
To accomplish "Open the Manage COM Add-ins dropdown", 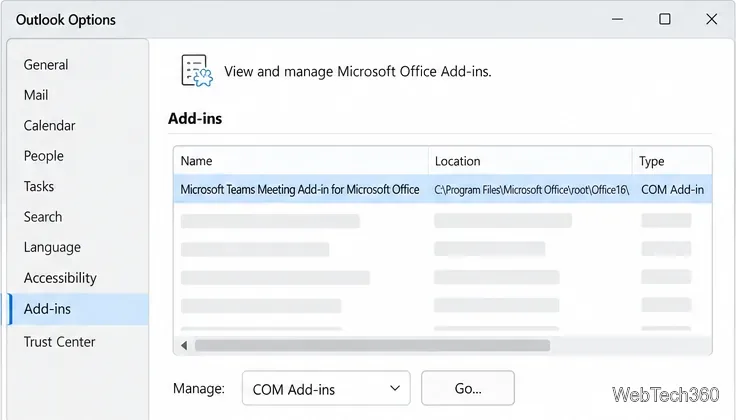I will [326, 389].
